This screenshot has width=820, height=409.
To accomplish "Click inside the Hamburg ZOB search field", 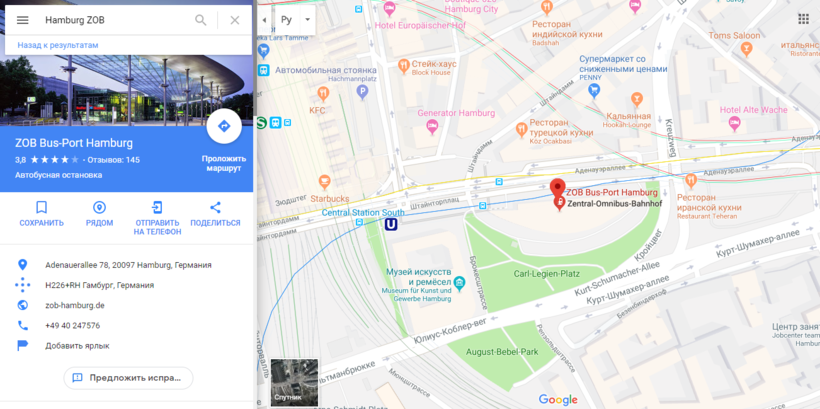I will coord(115,20).
